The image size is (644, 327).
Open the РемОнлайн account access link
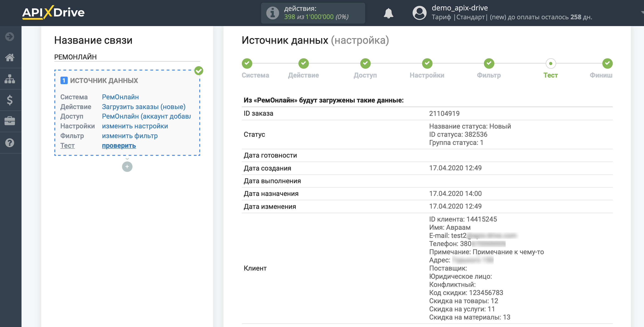tap(146, 116)
